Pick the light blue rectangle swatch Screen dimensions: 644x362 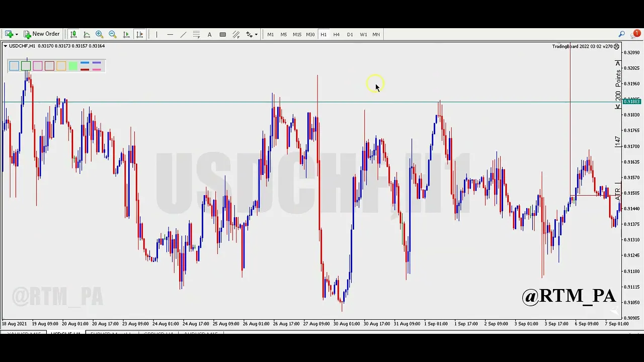(14, 66)
